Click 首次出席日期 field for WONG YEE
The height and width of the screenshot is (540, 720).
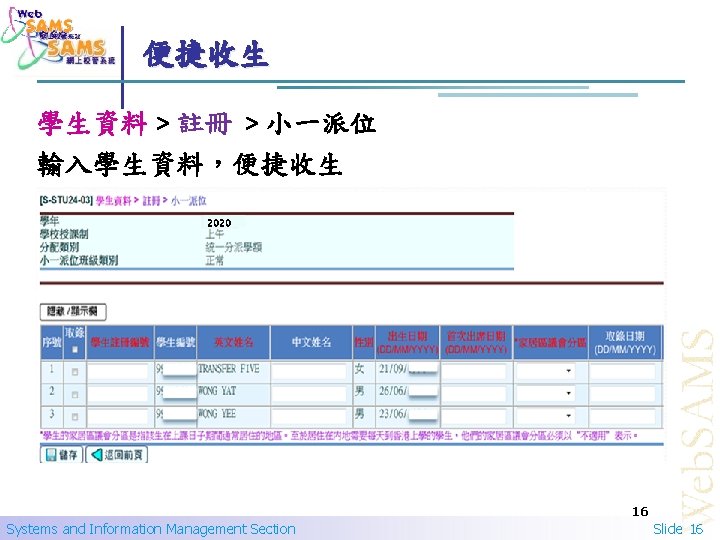474,416
